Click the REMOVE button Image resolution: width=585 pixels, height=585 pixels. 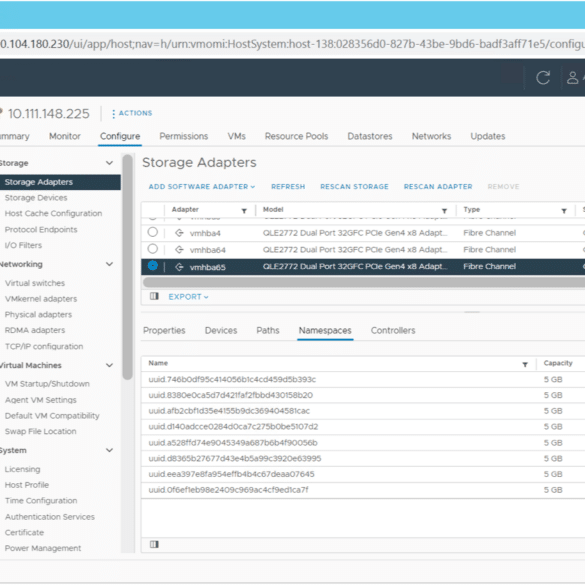point(503,187)
